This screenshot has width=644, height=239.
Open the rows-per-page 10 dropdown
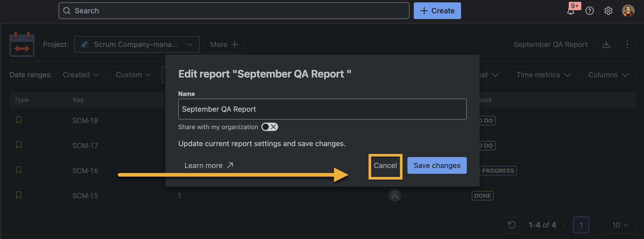620,225
